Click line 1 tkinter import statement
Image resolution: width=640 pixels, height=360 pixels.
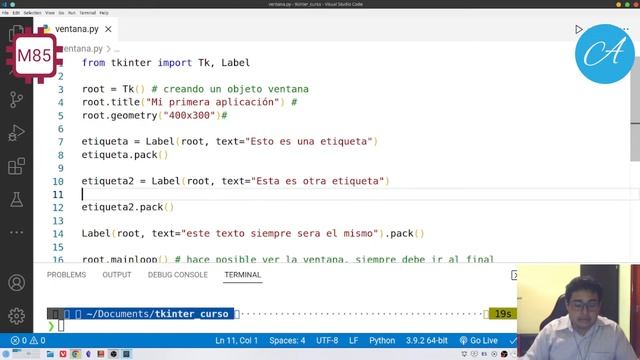(166, 63)
